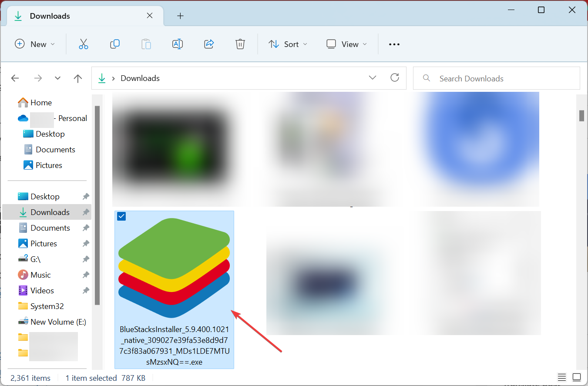Uncheck the BlueStacksInstaller file checkbox
588x386 pixels.
(x=121, y=216)
